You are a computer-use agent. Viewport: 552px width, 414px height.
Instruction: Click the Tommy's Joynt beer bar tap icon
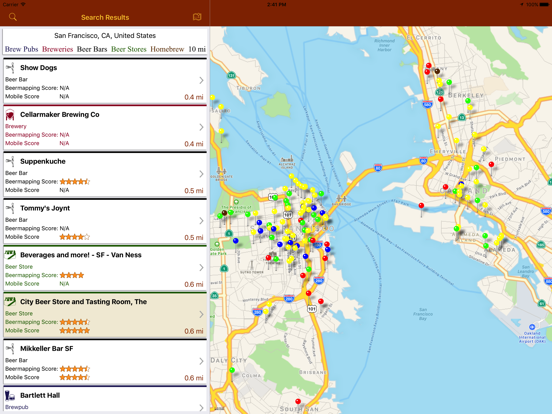point(11,208)
